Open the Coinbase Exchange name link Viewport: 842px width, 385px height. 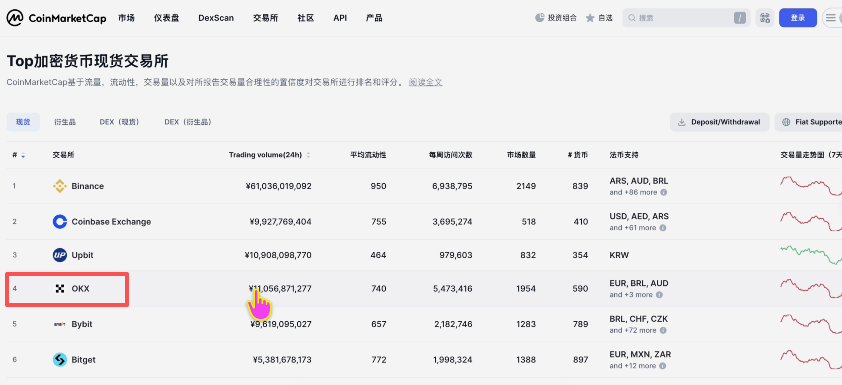[111, 222]
